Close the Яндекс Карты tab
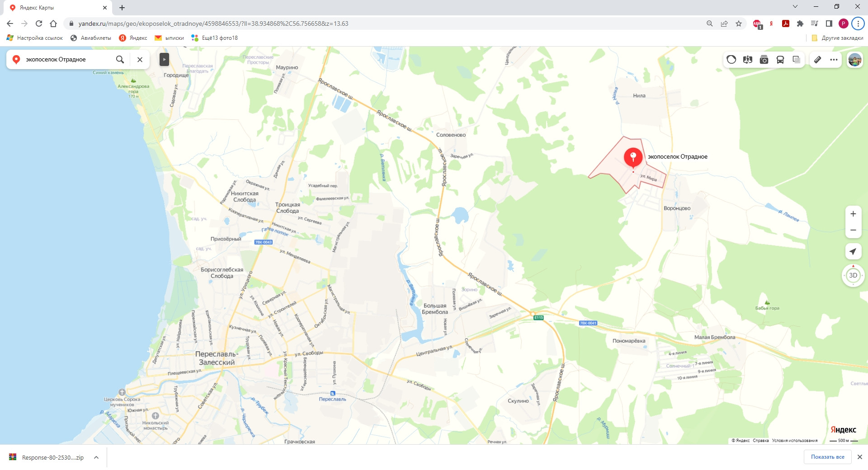868x470 pixels. click(104, 8)
